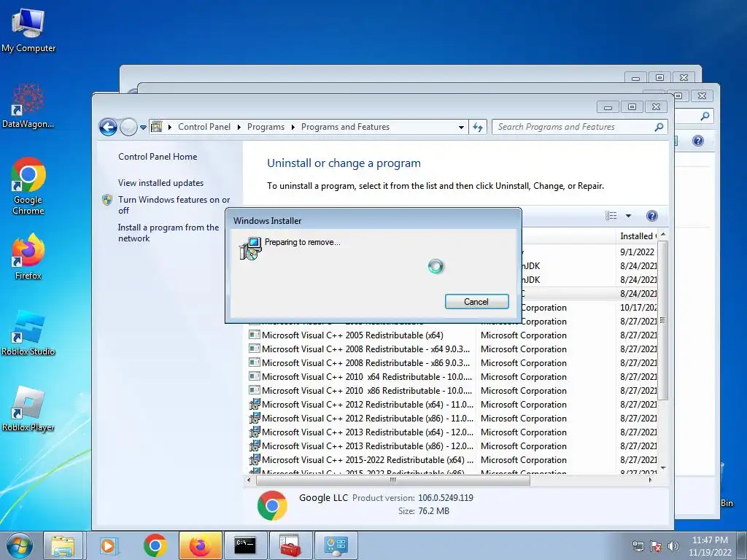The height and width of the screenshot is (560, 747).
Task: Open the Roblox Studio desktop shortcut
Action: click(x=28, y=332)
